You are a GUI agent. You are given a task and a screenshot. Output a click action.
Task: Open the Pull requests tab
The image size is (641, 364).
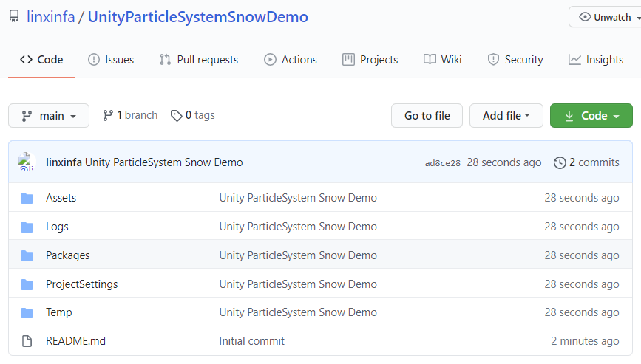pos(199,60)
